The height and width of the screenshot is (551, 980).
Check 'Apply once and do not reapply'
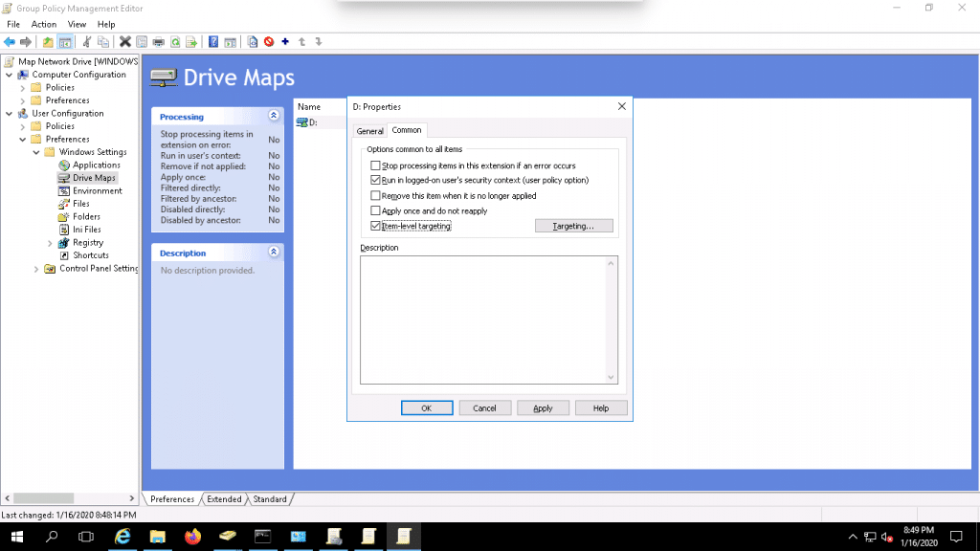pyautogui.click(x=375, y=210)
